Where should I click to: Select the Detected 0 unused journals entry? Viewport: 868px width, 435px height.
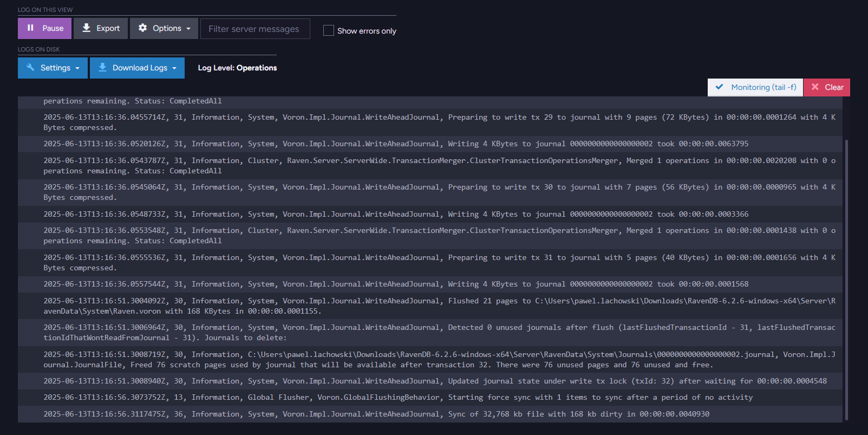[430, 333]
